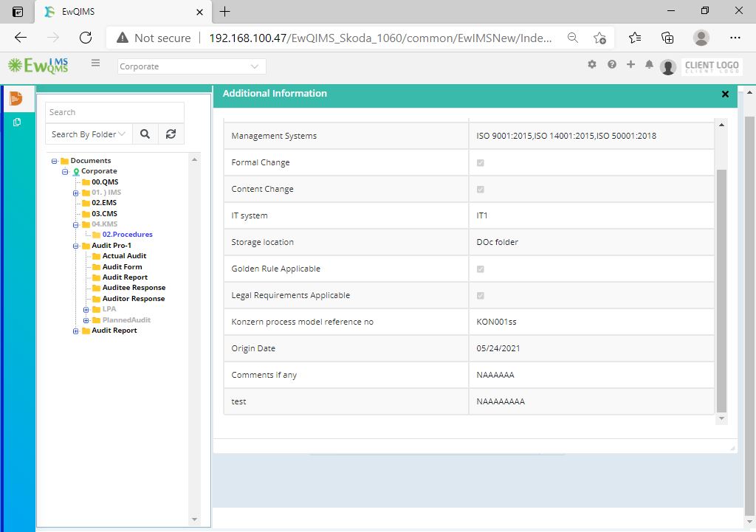This screenshot has width=756, height=532.
Task: Click the plus add icon in header
Action: point(630,65)
